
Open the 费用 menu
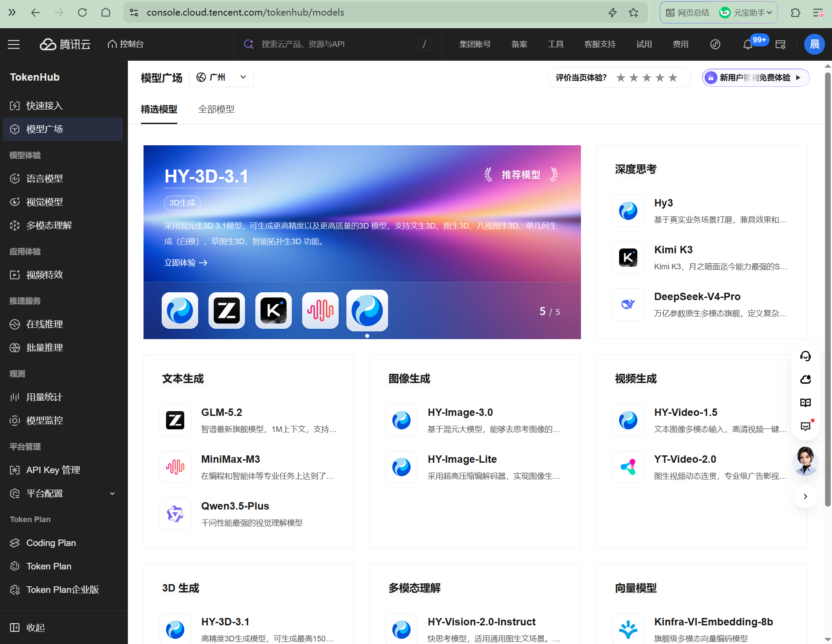click(x=681, y=44)
